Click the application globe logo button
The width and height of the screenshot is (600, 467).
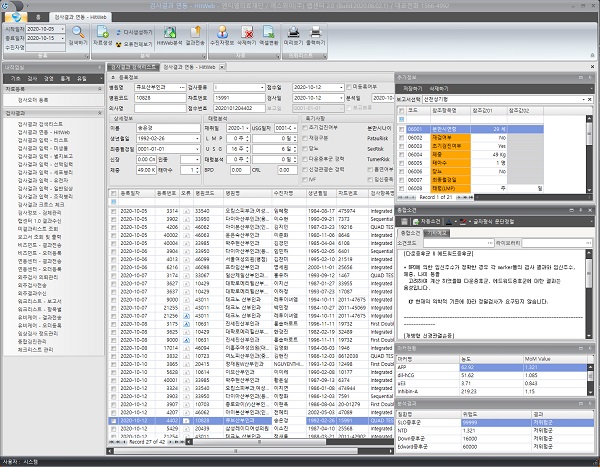(x=16, y=17)
